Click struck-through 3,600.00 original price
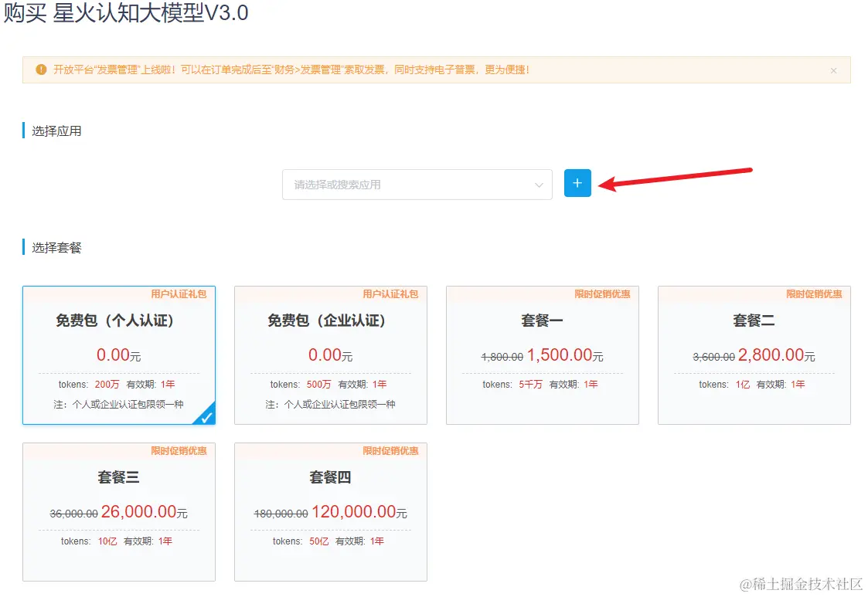The height and width of the screenshot is (597, 868). pyautogui.click(x=714, y=358)
